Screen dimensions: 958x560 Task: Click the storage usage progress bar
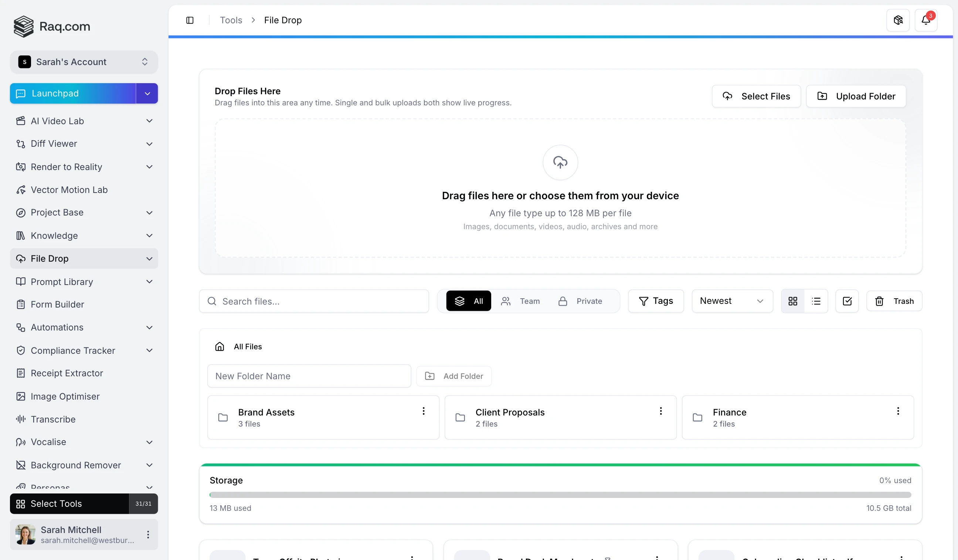pyautogui.click(x=561, y=495)
